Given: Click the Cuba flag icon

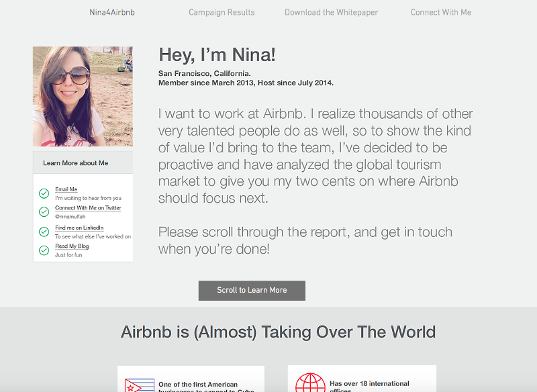Looking at the screenshot, I should pyautogui.click(x=140, y=385).
